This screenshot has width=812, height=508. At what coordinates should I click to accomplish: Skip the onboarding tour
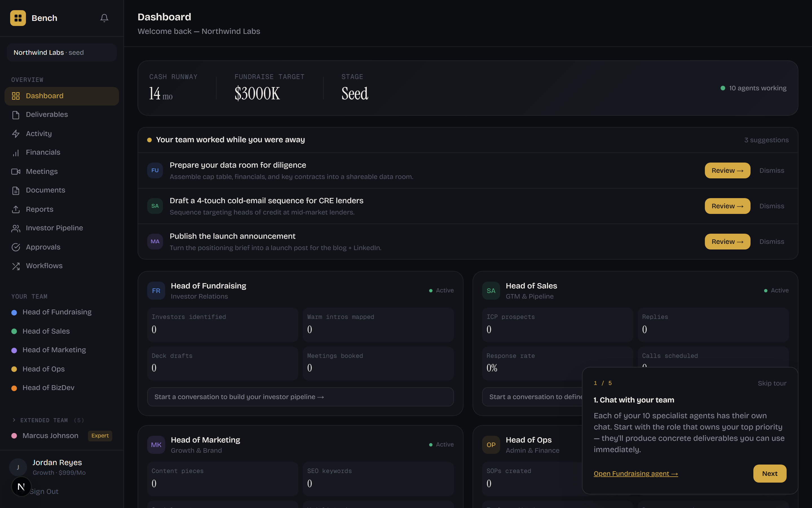tap(772, 383)
